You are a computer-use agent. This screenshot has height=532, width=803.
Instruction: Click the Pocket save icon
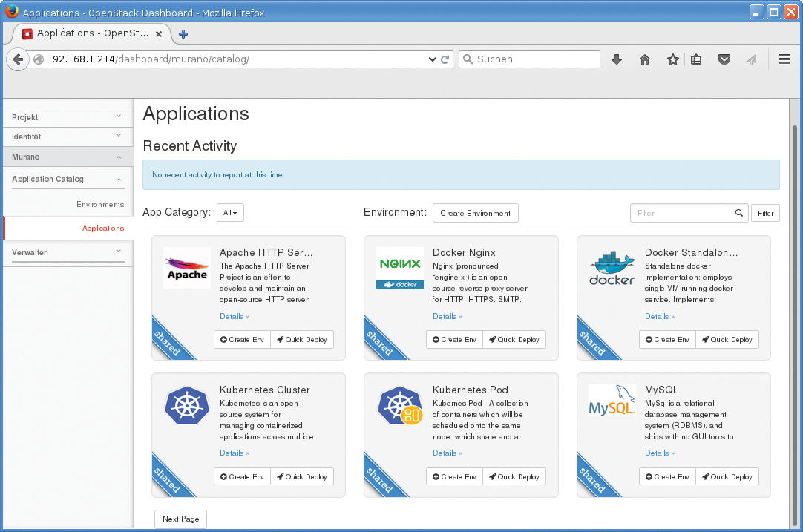pos(724,59)
